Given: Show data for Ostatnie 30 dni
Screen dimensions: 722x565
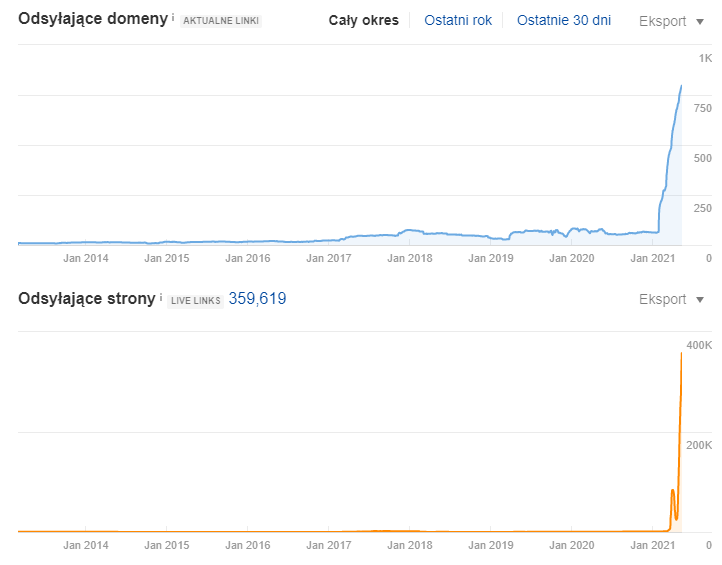Looking at the screenshot, I should [563, 20].
